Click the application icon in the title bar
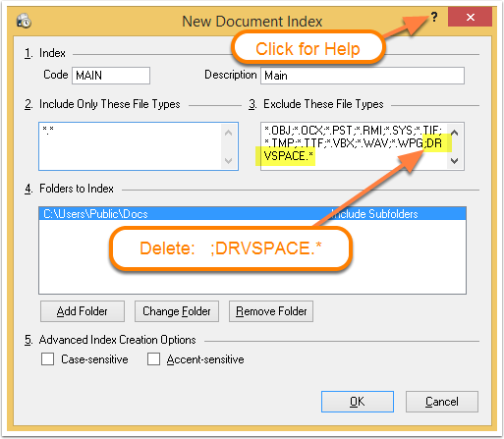 coord(24,21)
